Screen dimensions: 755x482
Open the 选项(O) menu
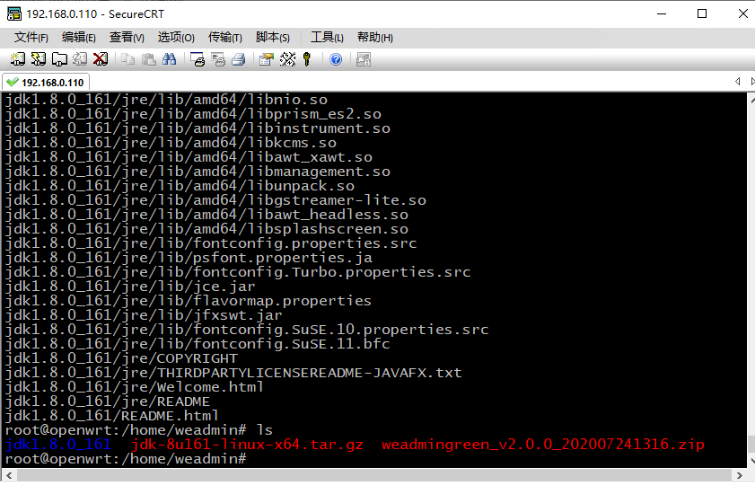pyautogui.click(x=176, y=37)
